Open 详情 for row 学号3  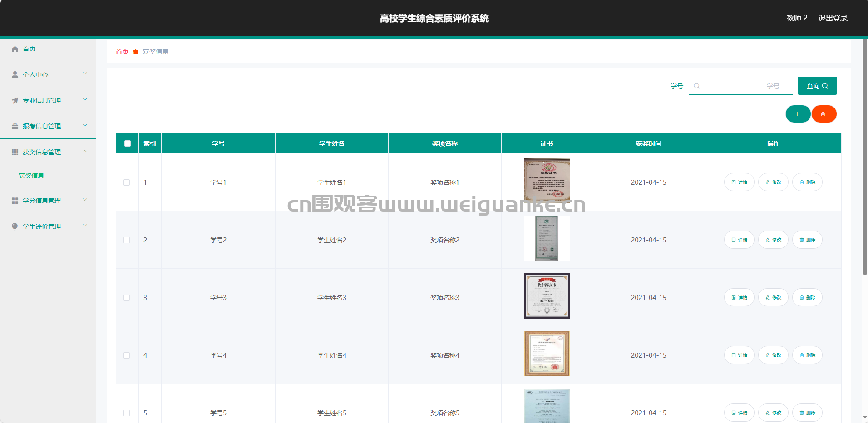pyautogui.click(x=739, y=298)
